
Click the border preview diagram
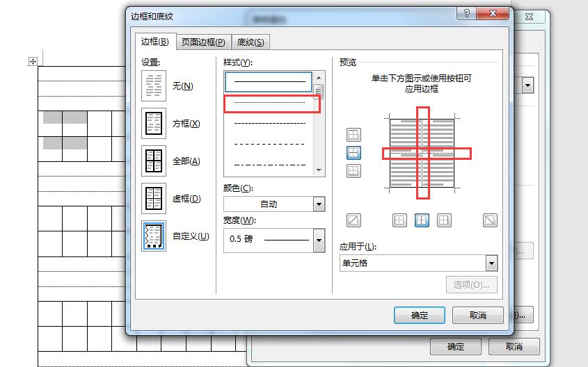tap(422, 153)
